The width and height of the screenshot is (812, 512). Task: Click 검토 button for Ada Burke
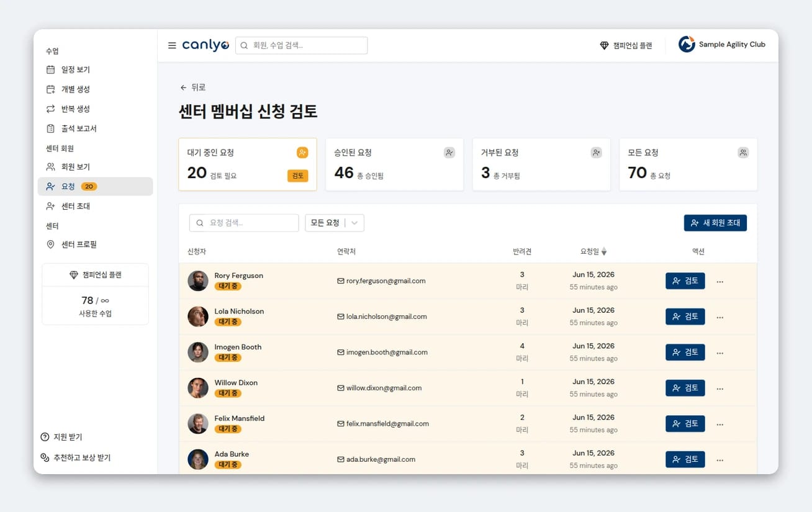(x=685, y=459)
